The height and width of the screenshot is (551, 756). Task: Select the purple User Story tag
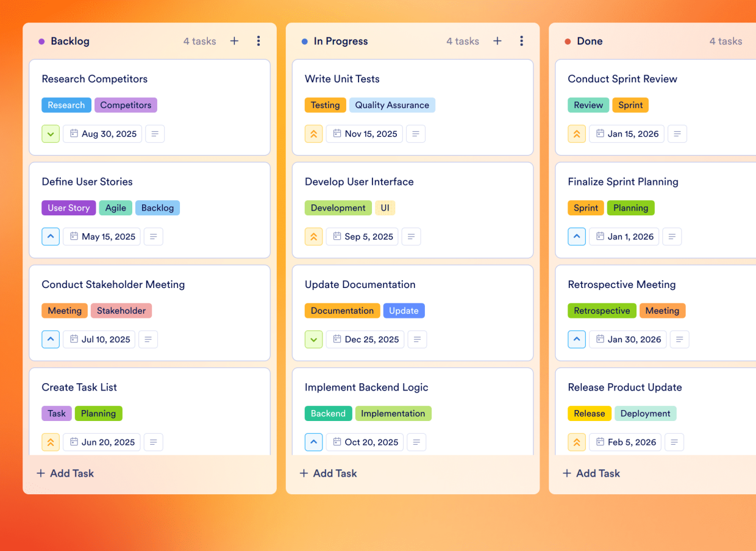pos(68,208)
